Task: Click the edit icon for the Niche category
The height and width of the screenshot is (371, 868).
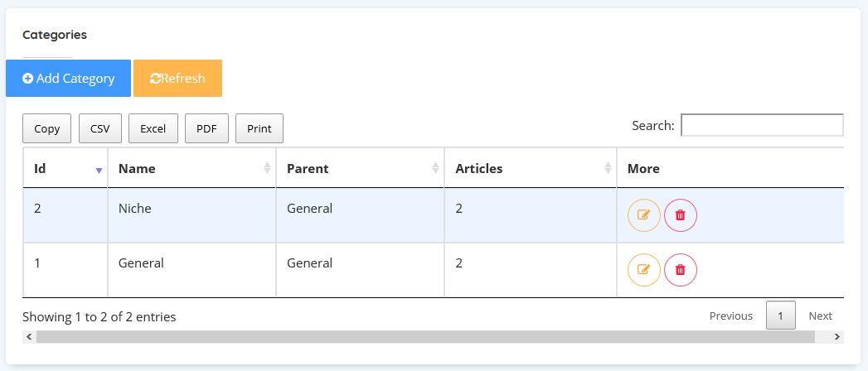Action: point(643,215)
